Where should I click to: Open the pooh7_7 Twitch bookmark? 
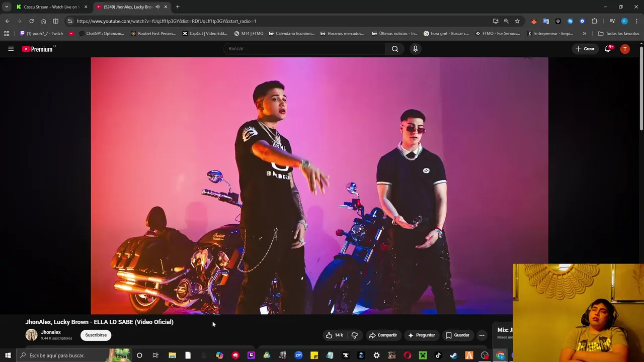coord(41,34)
